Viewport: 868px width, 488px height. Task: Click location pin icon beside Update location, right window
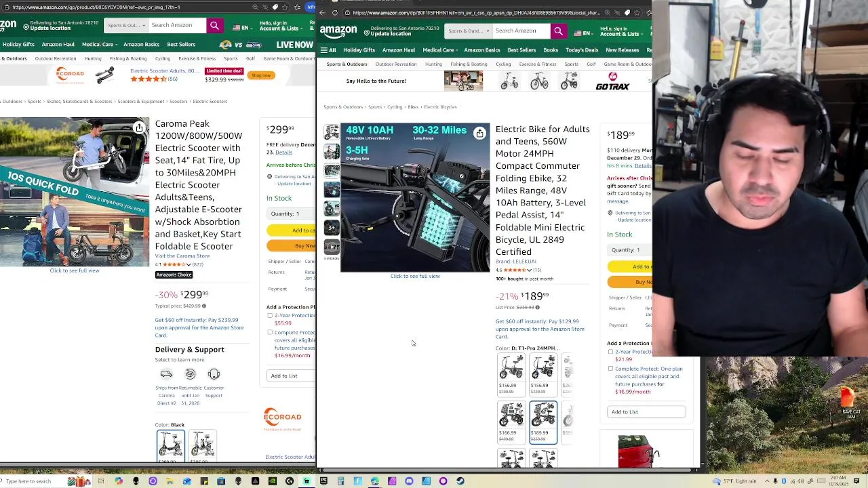[x=367, y=33]
